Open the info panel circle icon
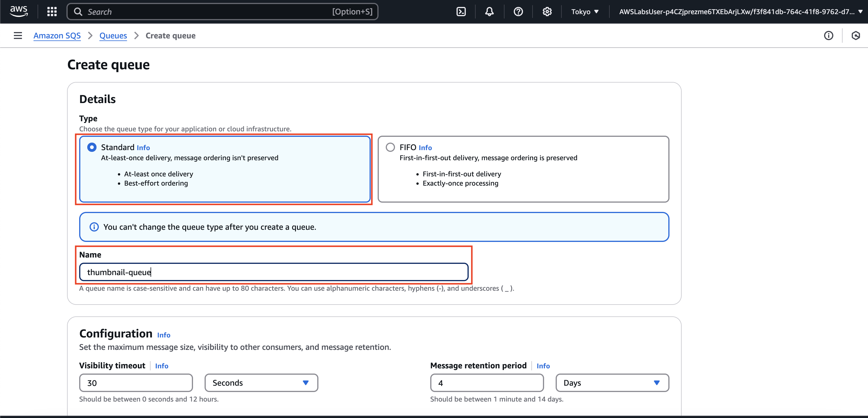Viewport: 868px width, 418px height. (828, 35)
